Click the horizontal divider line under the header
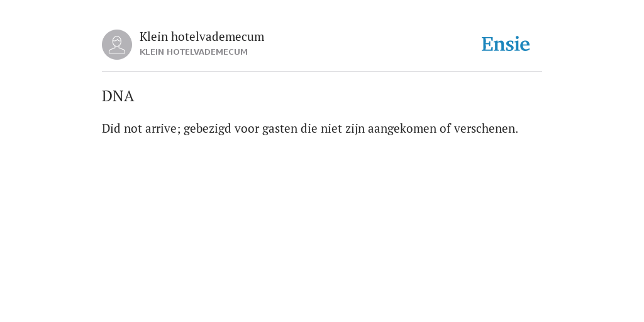This screenshot has height=322, width=644. (x=322, y=72)
